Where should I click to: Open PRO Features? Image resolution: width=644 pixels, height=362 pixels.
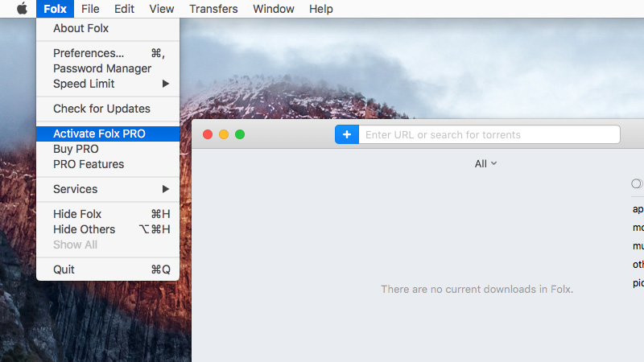[x=108, y=164]
